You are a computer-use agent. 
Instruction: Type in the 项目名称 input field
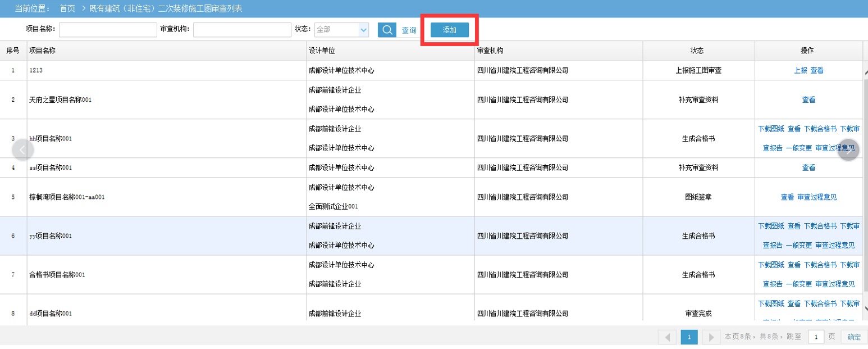pos(108,30)
